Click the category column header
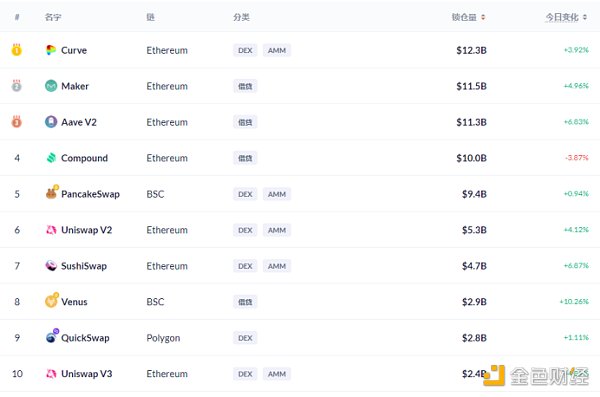The height and width of the screenshot is (397, 600). [241, 17]
